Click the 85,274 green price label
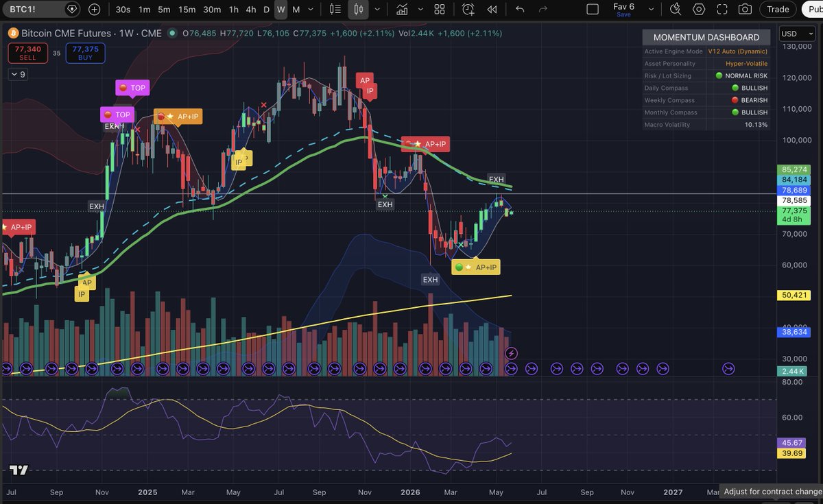Image resolution: width=823 pixels, height=504 pixels. click(794, 169)
